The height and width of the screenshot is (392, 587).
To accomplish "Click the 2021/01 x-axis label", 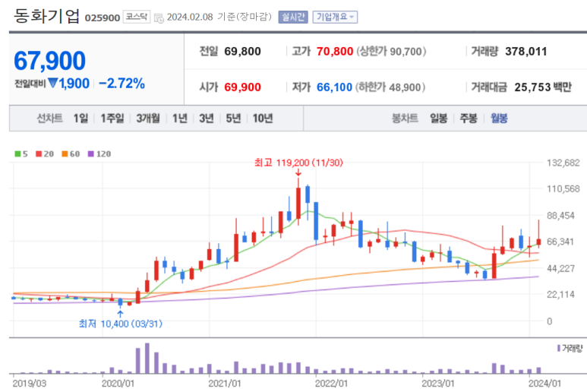I will pyautogui.click(x=225, y=384).
